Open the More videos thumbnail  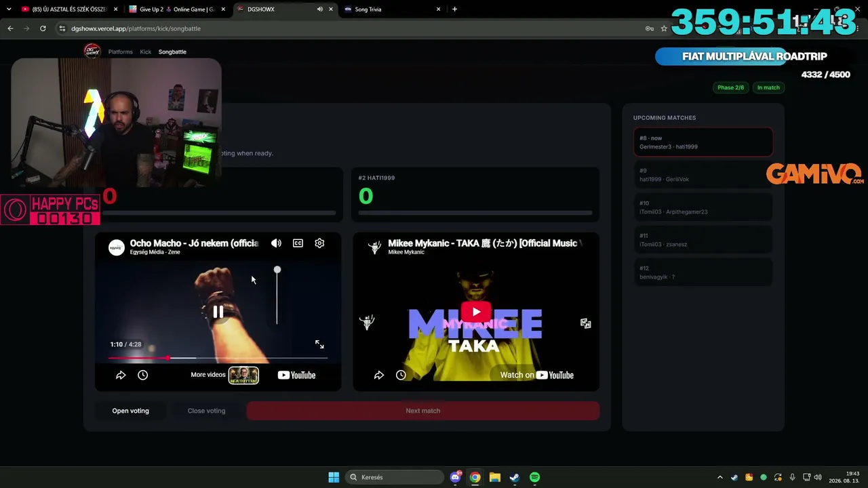point(243,375)
